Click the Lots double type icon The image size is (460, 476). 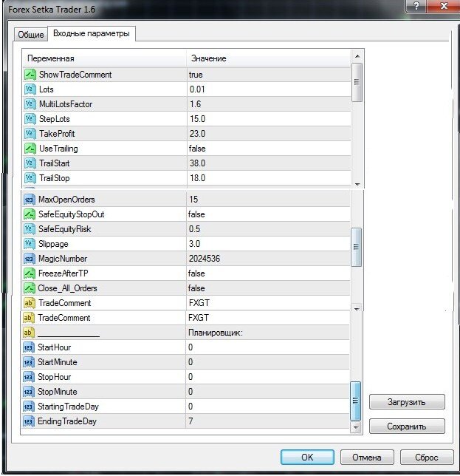30,89
